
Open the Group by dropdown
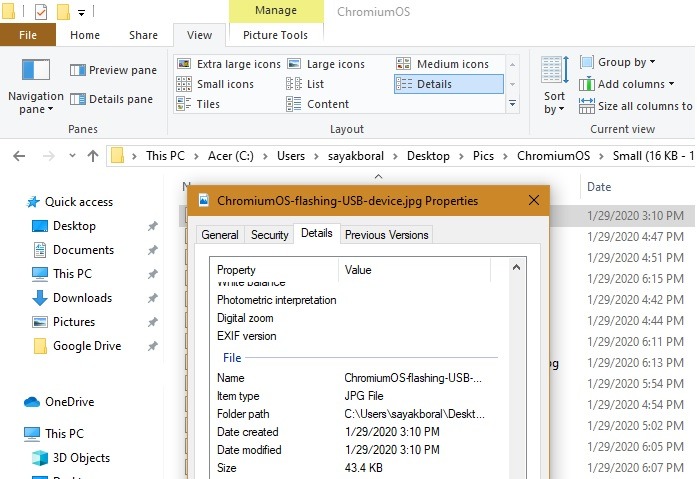(x=618, y=62)
